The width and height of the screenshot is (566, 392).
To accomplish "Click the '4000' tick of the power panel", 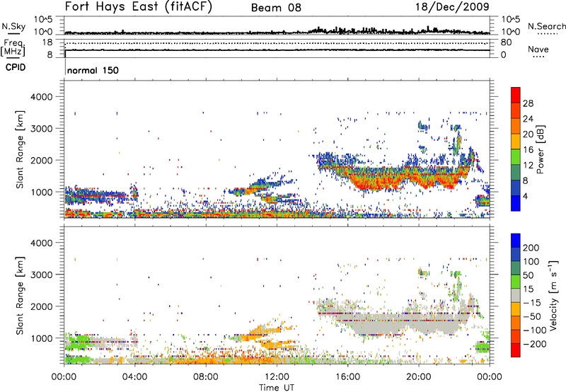I will tap(42, 97).
